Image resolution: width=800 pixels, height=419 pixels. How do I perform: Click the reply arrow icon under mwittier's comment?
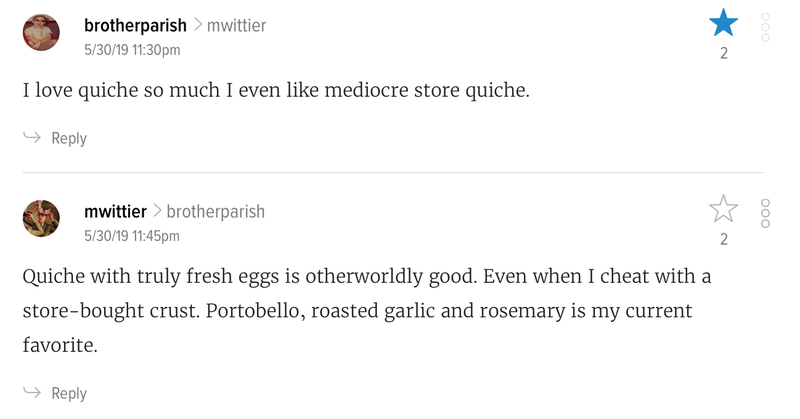32,392
